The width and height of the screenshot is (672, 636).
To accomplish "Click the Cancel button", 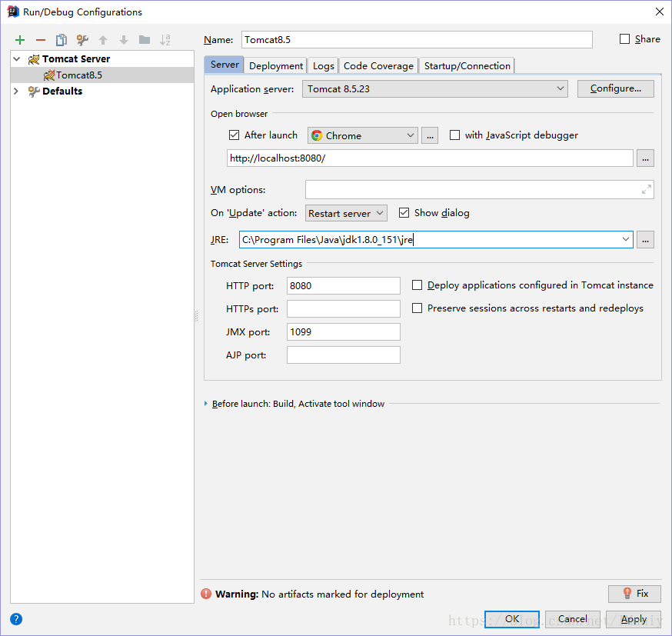I will [573, 619].
